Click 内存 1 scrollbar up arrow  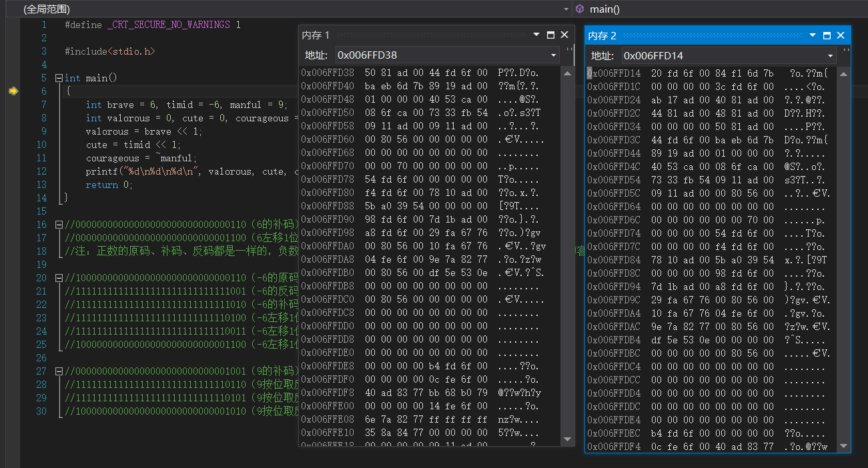[568, 72]
